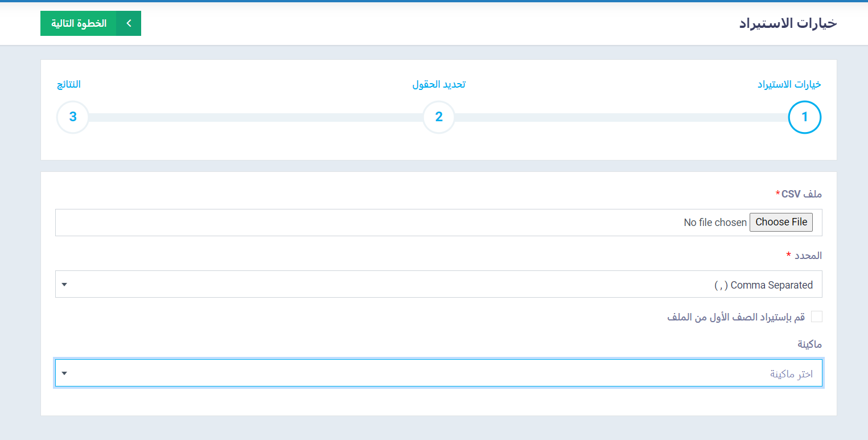Click the CSV file input field area
The image size is (868, 440).
[439, 223]
